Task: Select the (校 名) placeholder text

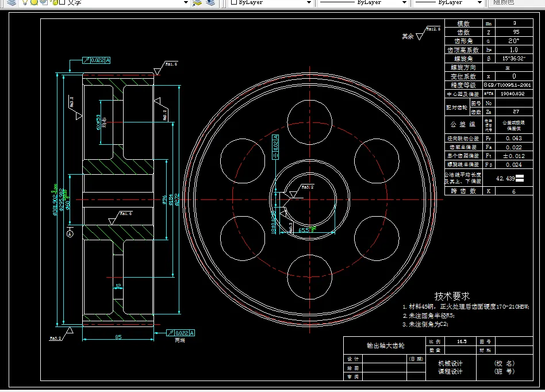Action: pyautogui.click(x=504, y=363)
